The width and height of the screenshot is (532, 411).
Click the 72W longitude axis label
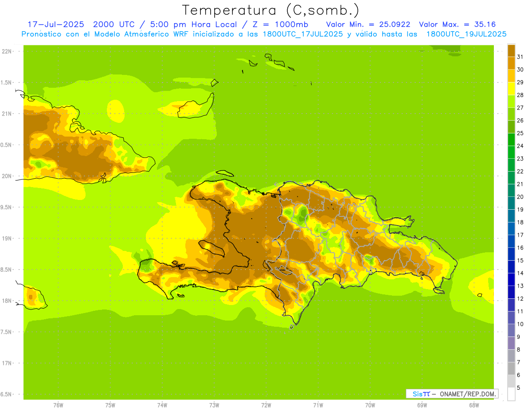click(266, 405)
